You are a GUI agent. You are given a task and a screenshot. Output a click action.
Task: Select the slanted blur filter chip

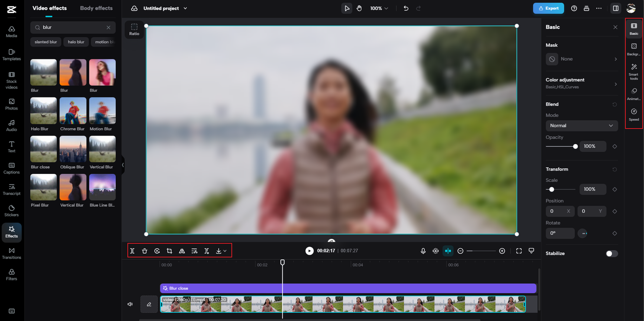pyautogui.click(x=45, y=42)
